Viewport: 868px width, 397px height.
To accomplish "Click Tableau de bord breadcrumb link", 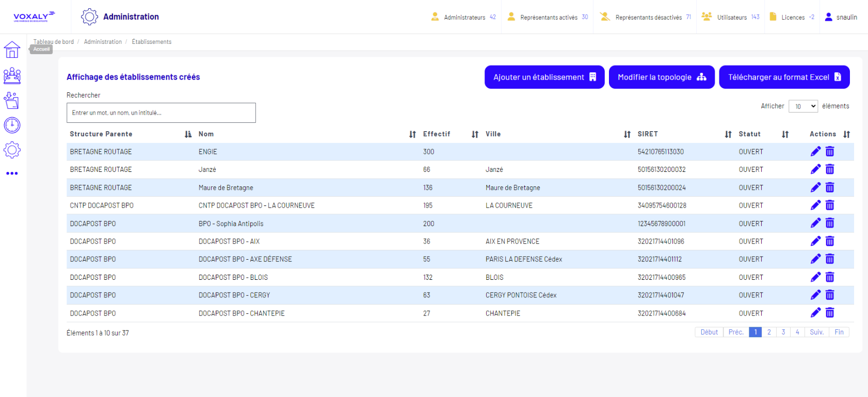I will point(54,42).
